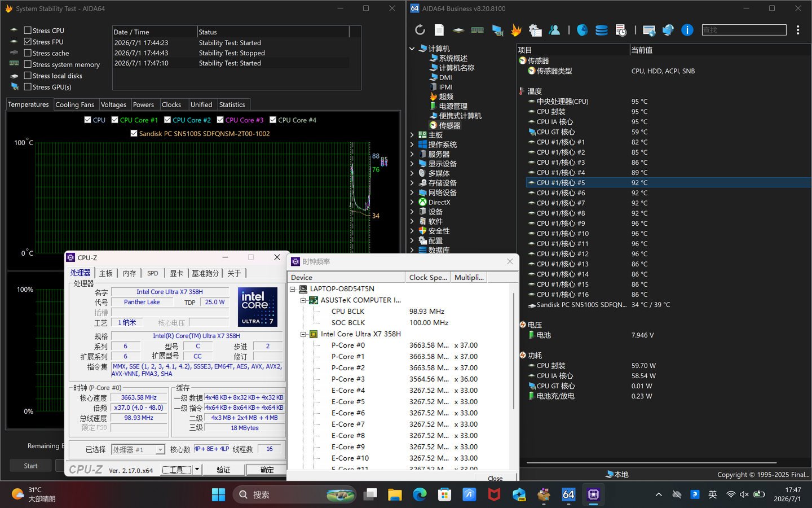Viewport: 812px width, 508px height.
Task: Open the Statistics tab
Action: click(232, 104)
